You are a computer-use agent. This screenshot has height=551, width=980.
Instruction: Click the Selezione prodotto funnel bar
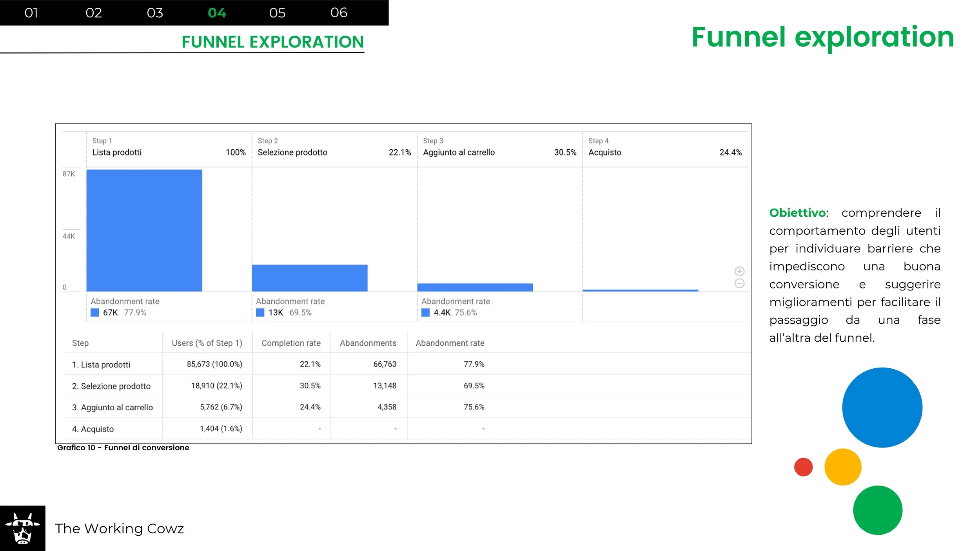pos(310,278)
